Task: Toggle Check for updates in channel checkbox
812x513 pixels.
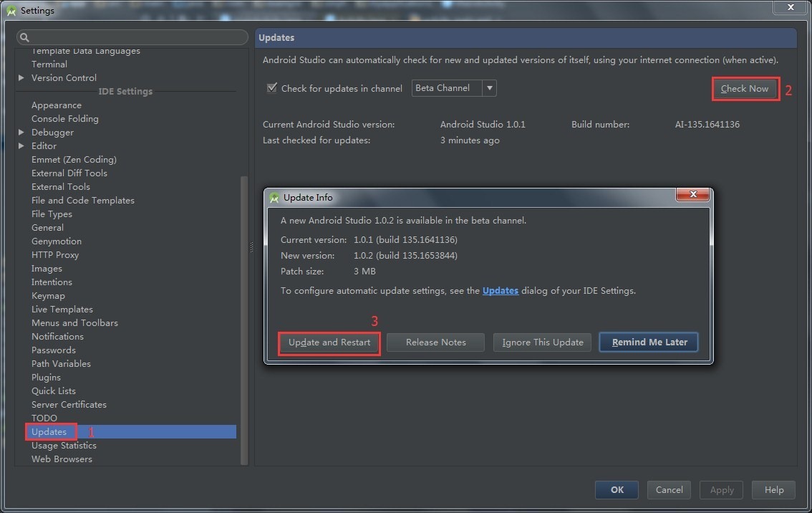Action: click(272, 88)
